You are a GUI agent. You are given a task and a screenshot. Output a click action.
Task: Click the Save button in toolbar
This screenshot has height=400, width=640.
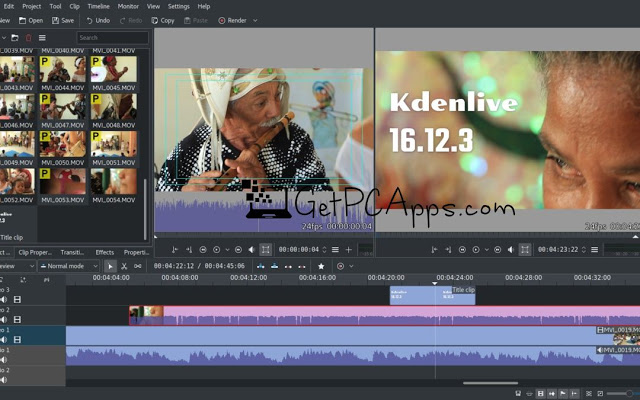[62, 20]
